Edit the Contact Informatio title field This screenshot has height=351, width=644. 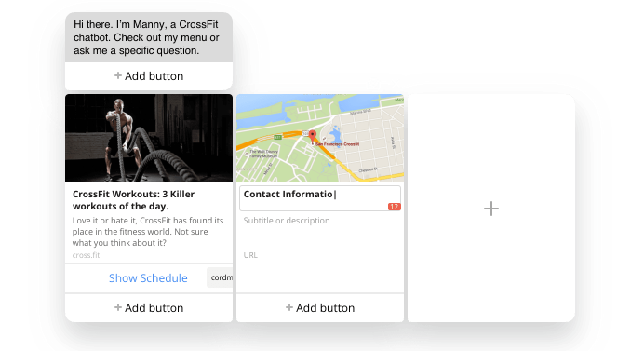(x=320, y=198)
